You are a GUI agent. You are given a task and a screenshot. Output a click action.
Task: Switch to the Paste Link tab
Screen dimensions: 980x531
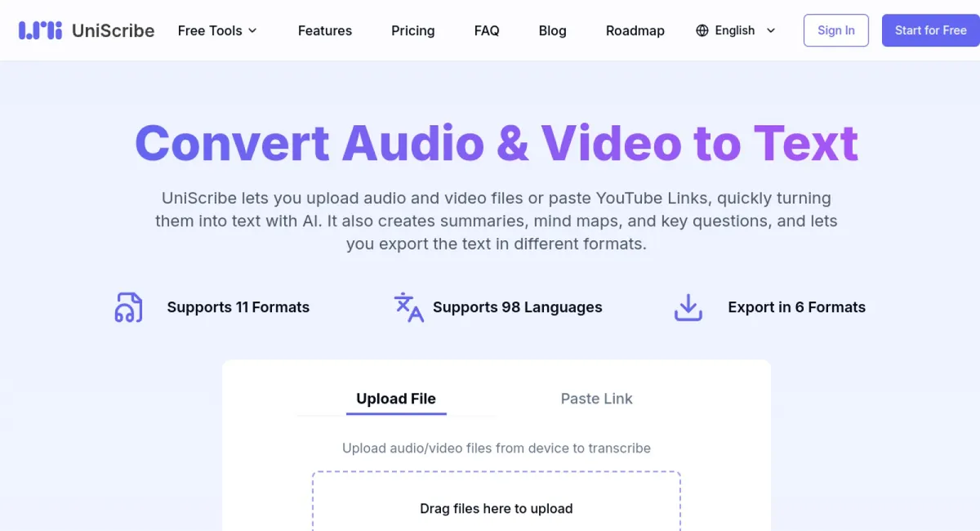coord(597,399)
